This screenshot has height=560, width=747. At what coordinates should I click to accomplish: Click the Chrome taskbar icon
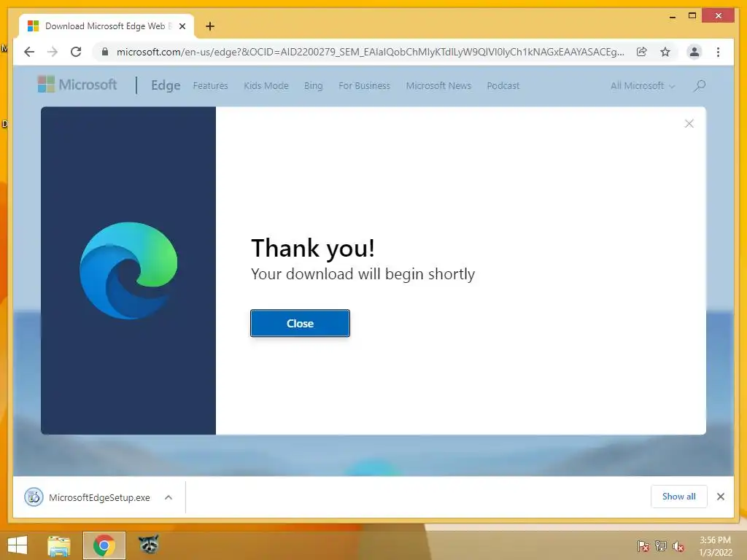click(x=104, y=545)
